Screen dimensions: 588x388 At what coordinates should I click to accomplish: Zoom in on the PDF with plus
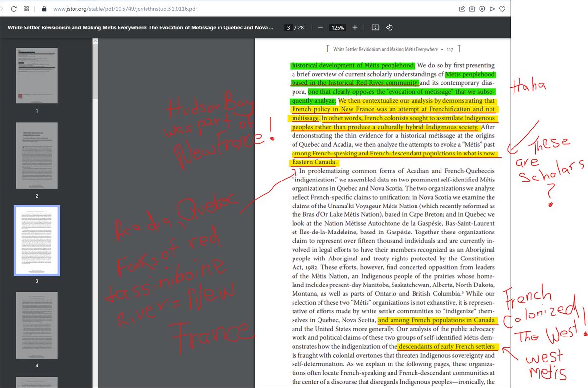(355, 27)
